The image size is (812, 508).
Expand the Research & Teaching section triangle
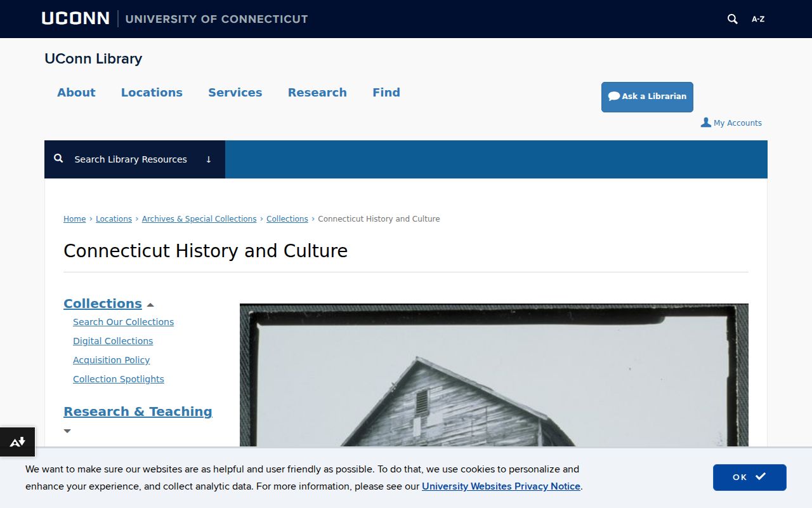pos(67,431)
